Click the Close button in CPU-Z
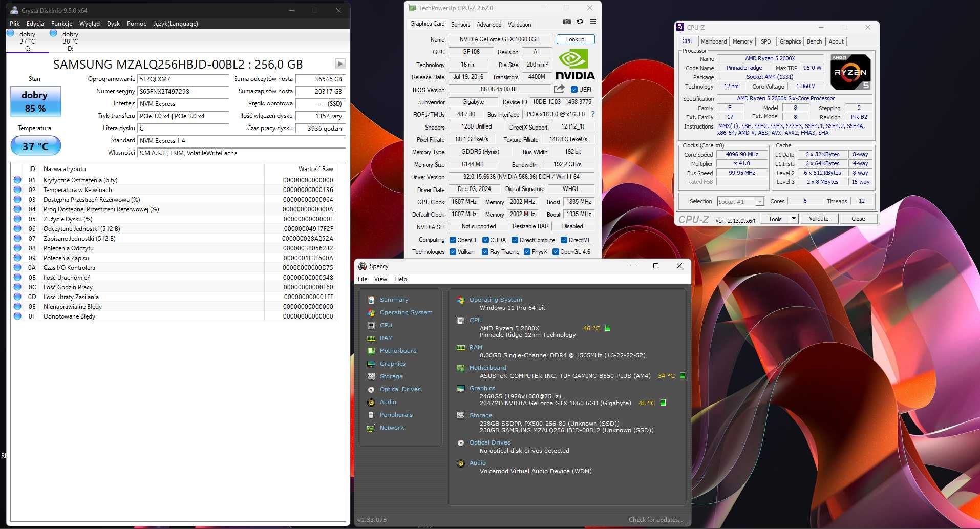 tap(858, 219)
